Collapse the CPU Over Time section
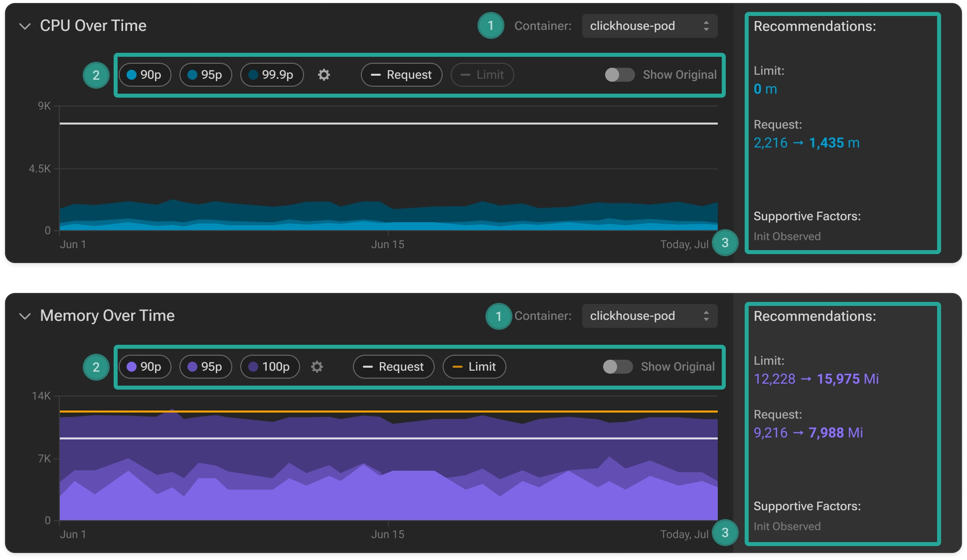Screen dimensions: 967x560 [25, 26]
